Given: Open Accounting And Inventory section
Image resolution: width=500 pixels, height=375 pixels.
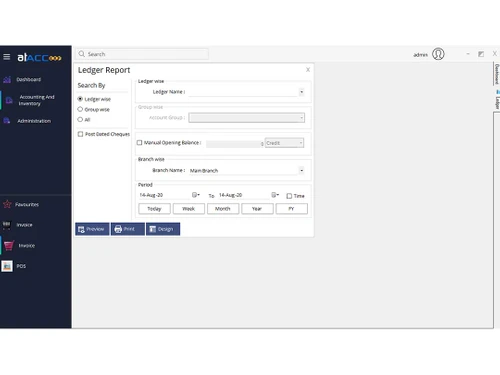Looking at the screenshot, I should pyautogui.click(x=36, y=100).
